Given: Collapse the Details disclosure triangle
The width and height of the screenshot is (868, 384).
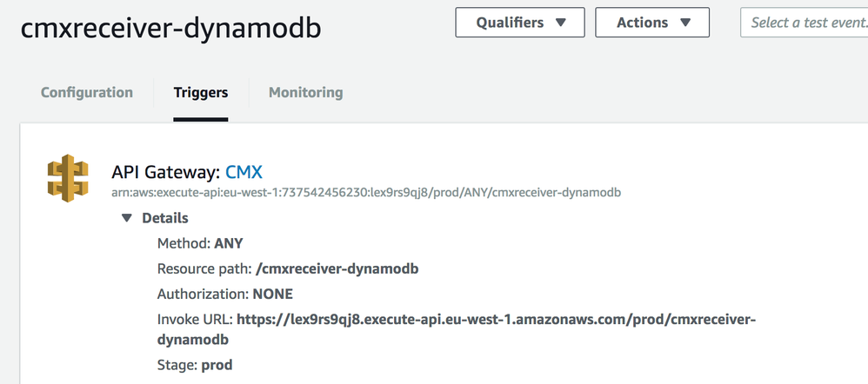Looking at the screenshot, I should (x=127, y=218).
